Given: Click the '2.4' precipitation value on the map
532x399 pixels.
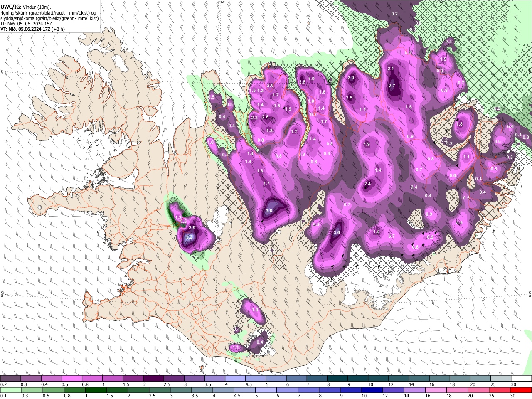Looking at the screenshot, I should click(367, 184).
